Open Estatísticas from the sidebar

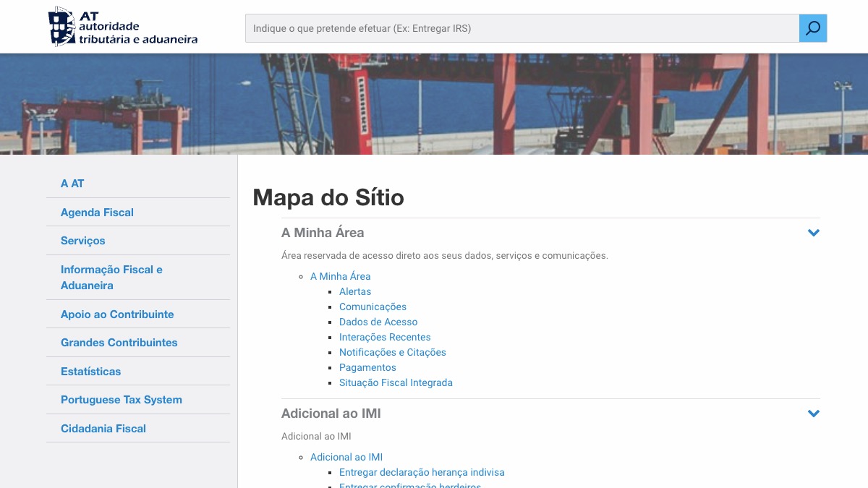tap(90, 372)
